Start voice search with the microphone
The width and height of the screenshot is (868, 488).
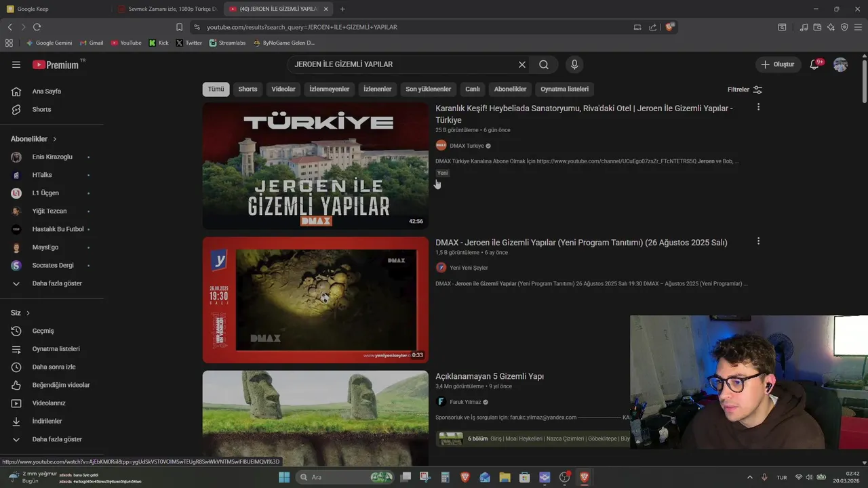coord(574,64)
